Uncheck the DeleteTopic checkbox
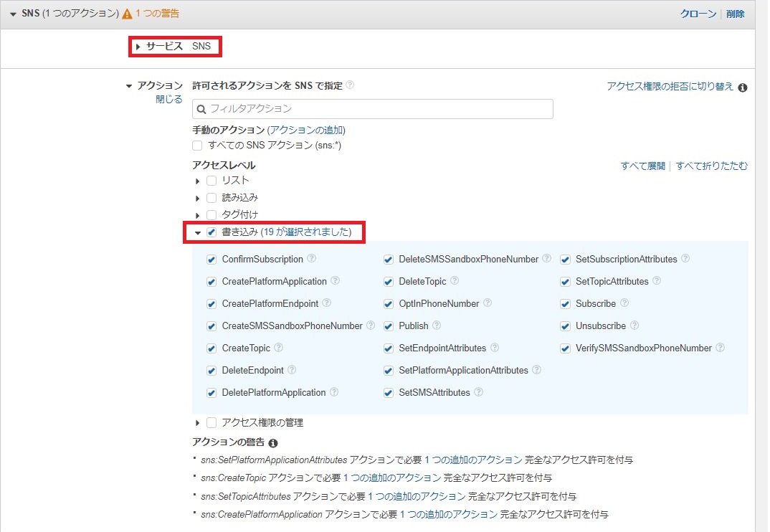The height and width of the screenshot is (532, 770). [389, 282]
